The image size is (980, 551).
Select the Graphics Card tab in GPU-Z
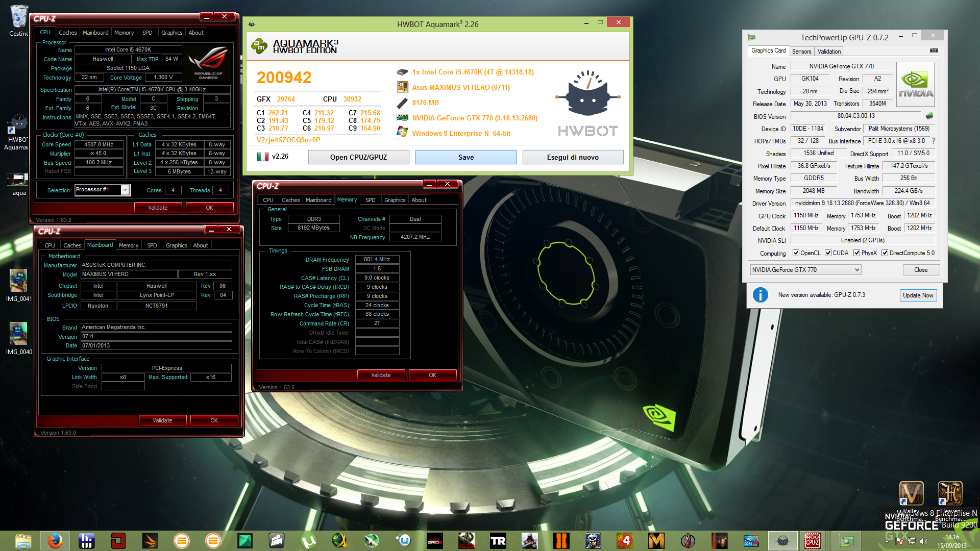coord(768,51)
